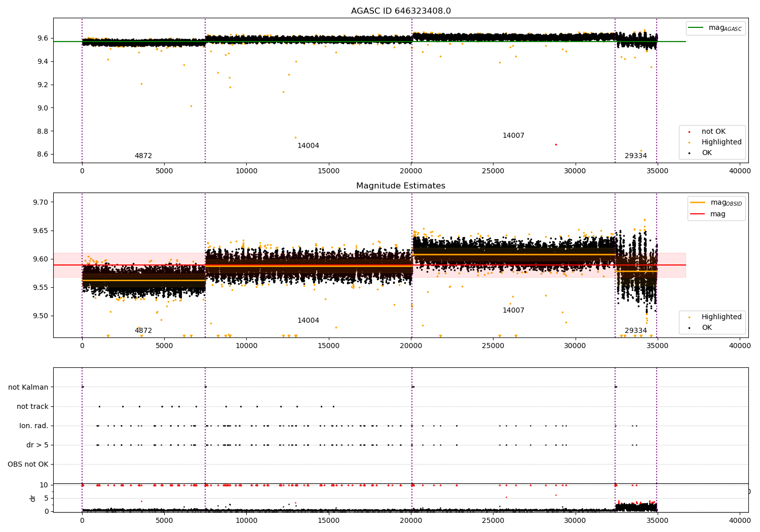Screen dimensions: 760x532
Task: Click the 9.0 y-axis tick in top plot
Action: click(42, 108)
